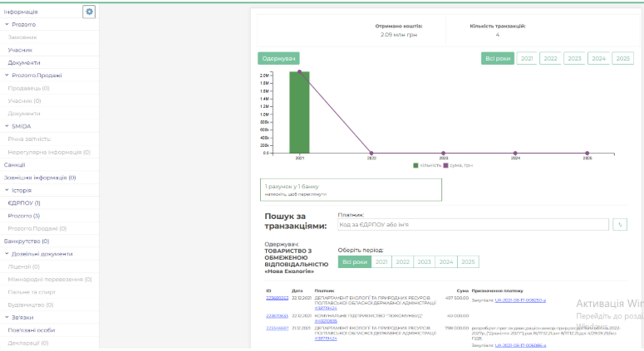
Task: Collapse the Історія section
Action: click(x=7, y=190)
